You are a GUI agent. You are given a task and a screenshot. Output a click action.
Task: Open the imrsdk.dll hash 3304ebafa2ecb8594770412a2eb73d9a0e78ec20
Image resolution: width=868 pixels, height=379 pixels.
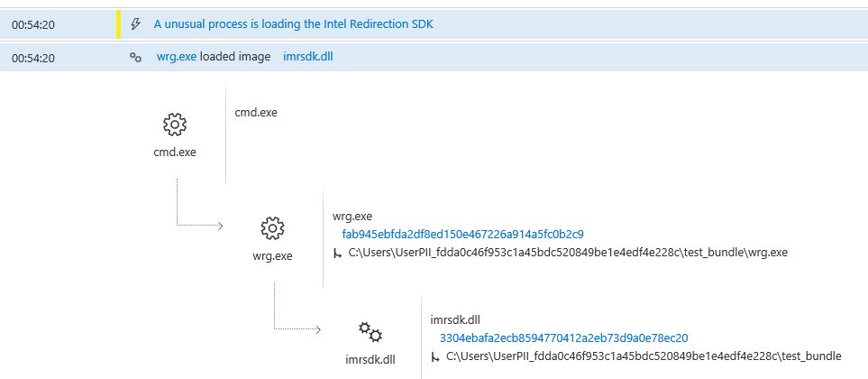click(563, 337)
